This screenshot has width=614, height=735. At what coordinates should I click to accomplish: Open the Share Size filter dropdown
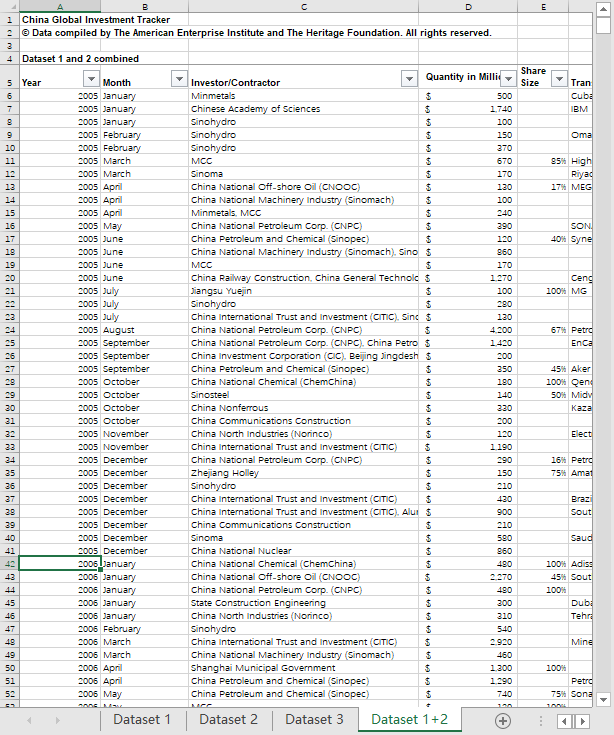coord(559,79)
